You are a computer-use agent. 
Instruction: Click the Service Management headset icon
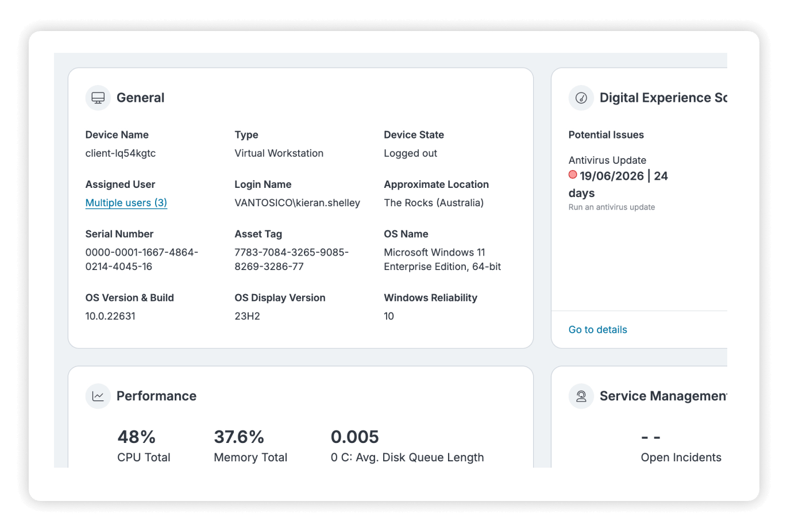[581, 396]
